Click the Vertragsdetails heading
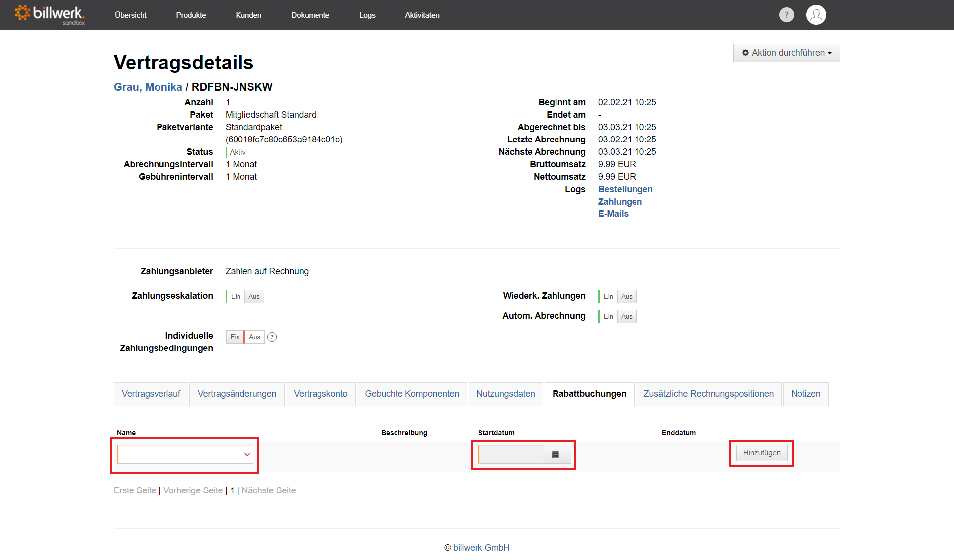The height and width of the screenshot is (560, 954). click(183, 63)
